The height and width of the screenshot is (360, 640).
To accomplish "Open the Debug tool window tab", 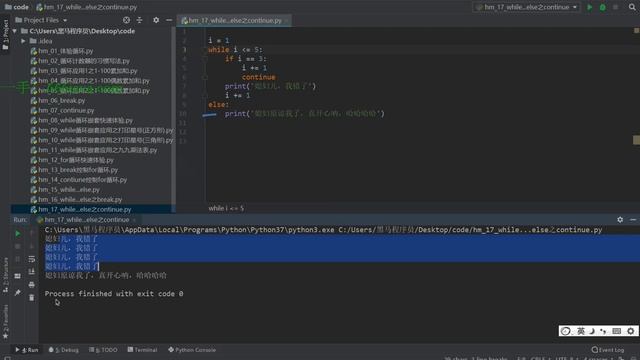I will [x=64, y=350].
